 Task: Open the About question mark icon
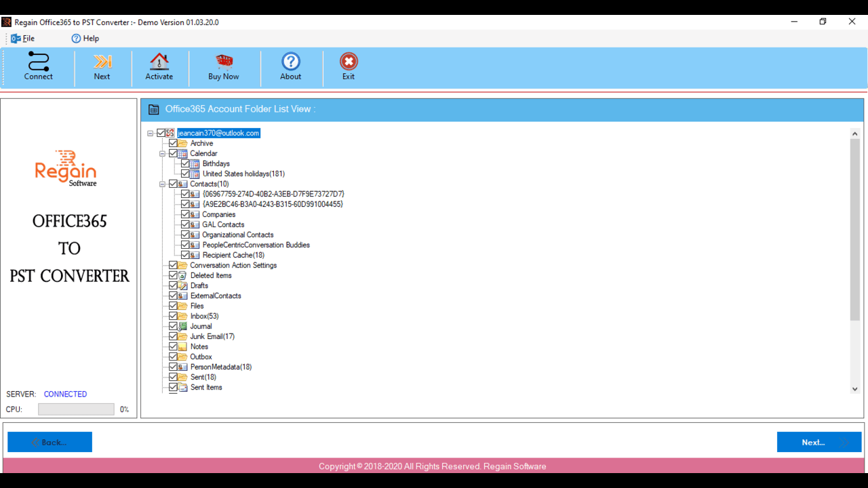(x=291, y=61)
